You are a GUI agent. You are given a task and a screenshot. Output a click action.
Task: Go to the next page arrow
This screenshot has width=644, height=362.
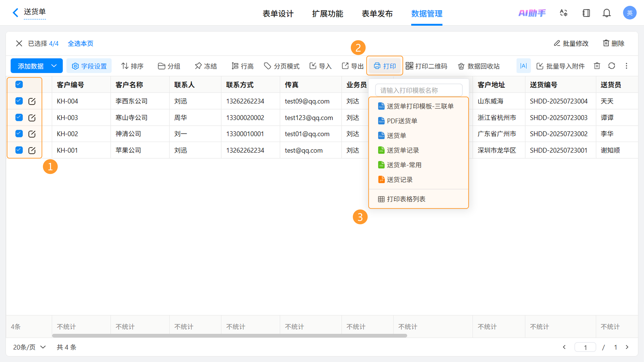tap(627, 347)
